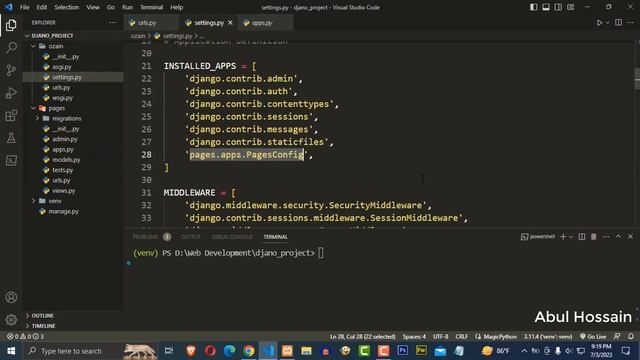Viewport: 640px width, 360px height.
Task: Switch to the apps.py editor tab
Action: point(262,23)
